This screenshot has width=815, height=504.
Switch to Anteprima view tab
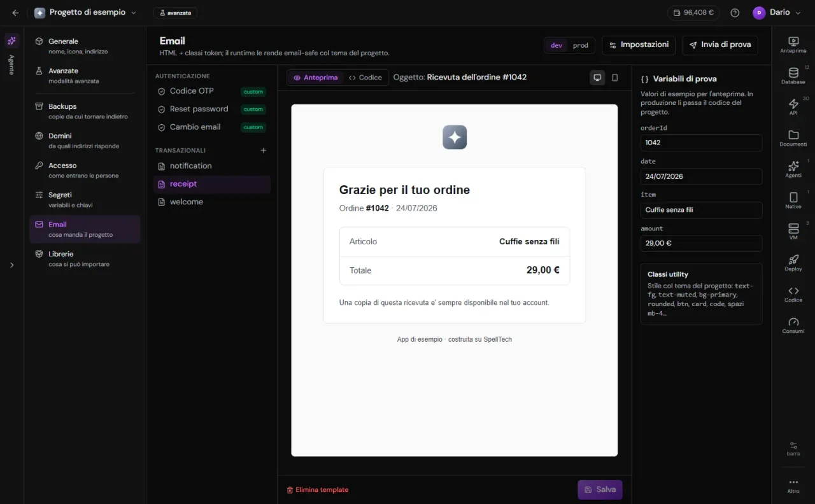coord(316,78)
